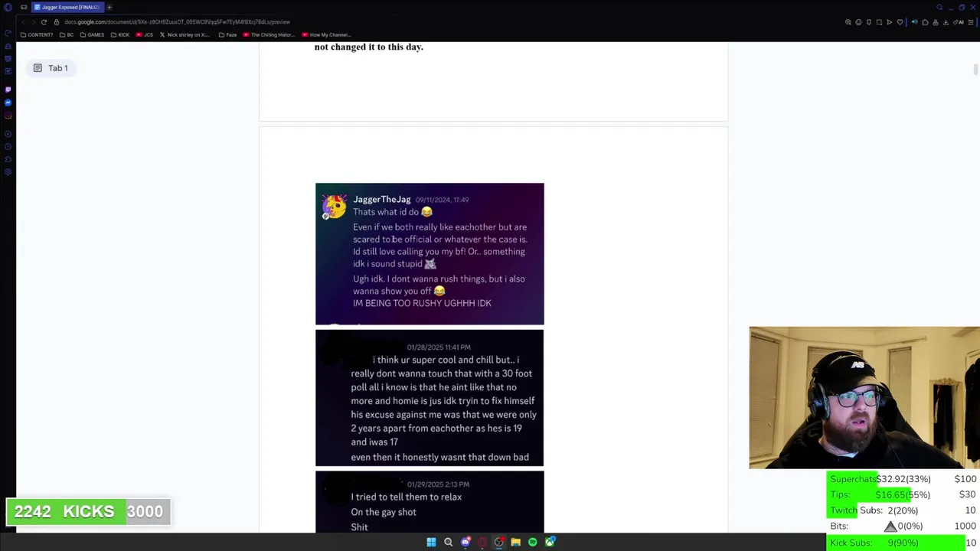Image resolution: width=980 pixels, height=551 pixels.
Task: Click the Bits goal row
Action: click(x=903, y=527)
